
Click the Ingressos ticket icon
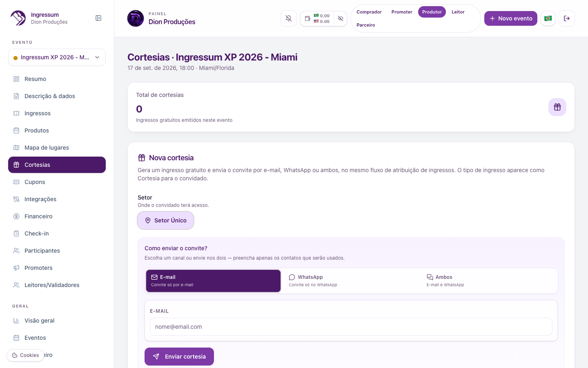click(16, 113)
